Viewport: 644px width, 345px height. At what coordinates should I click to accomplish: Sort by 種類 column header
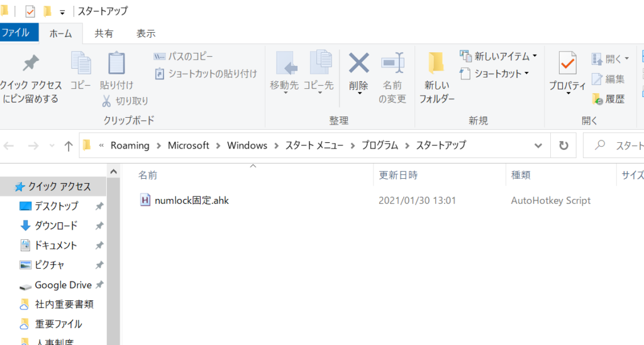pos(521,175)
